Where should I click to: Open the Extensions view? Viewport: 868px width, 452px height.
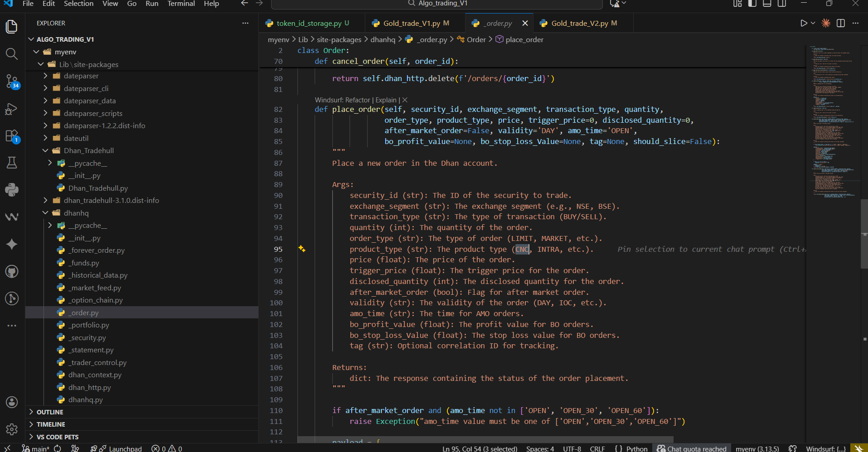pos(12,136)
